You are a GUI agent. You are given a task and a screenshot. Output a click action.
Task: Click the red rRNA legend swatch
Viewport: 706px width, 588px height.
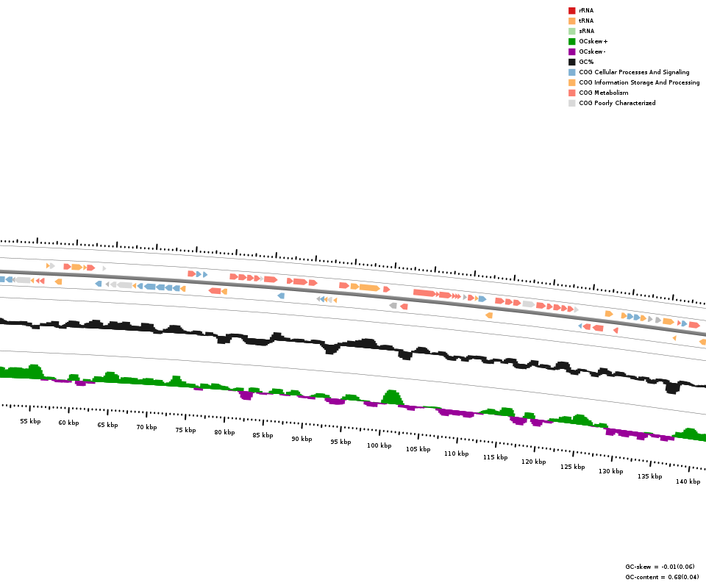[571, 10]
